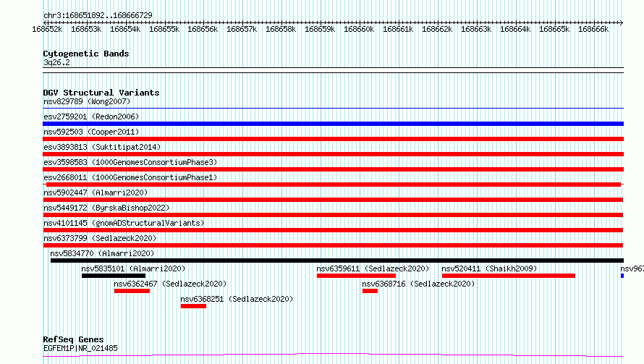Screen dimensions: 644x364
Task: Click nsv6362467 (Sedlazeck2020) label
Action: click(170, 284)
